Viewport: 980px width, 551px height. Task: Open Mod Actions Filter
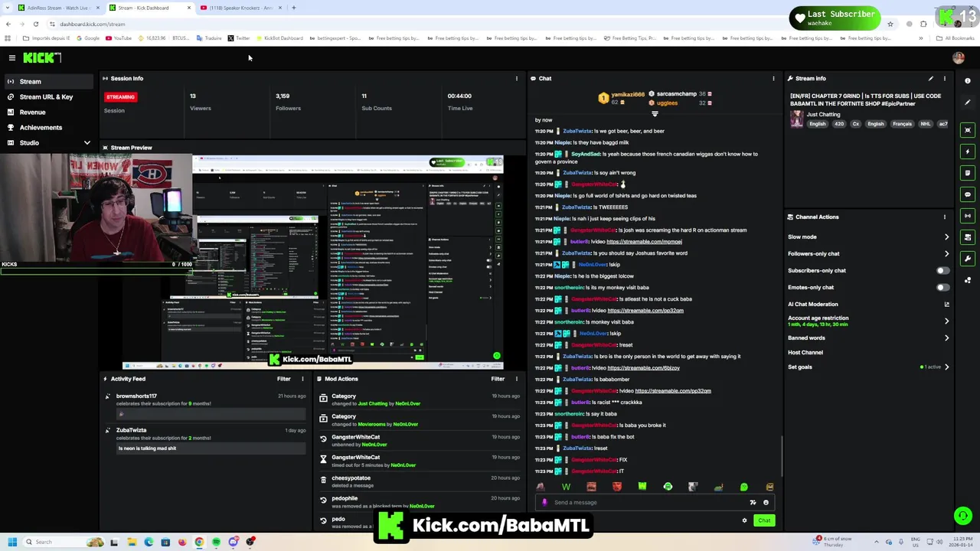click(x=498, y=379)
